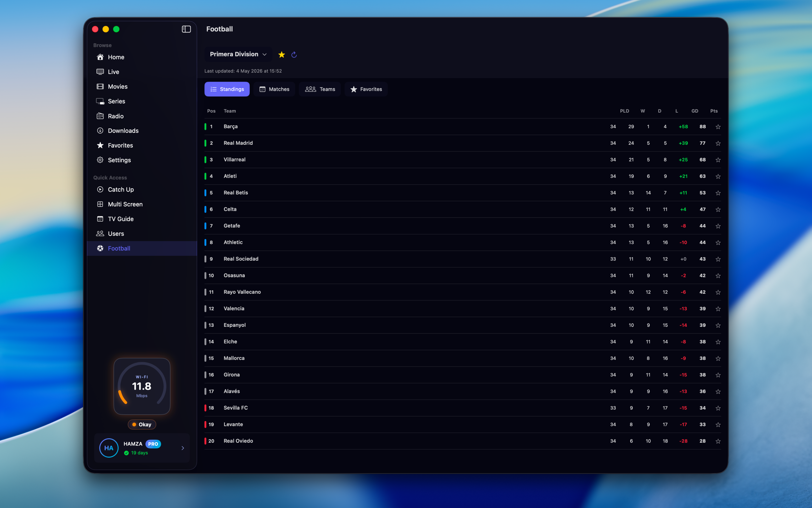Click the PLD column header
The width and height of the screenshot is (812, 508).
coord(625,111)
